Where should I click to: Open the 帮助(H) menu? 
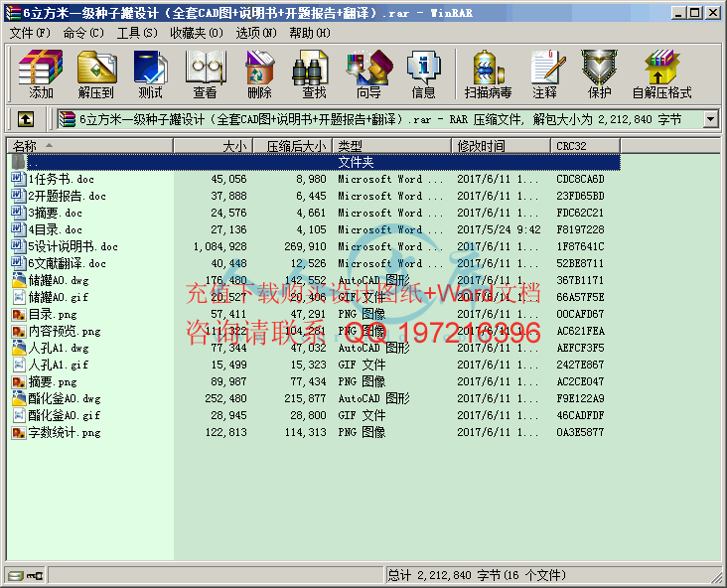pos(310,33)
